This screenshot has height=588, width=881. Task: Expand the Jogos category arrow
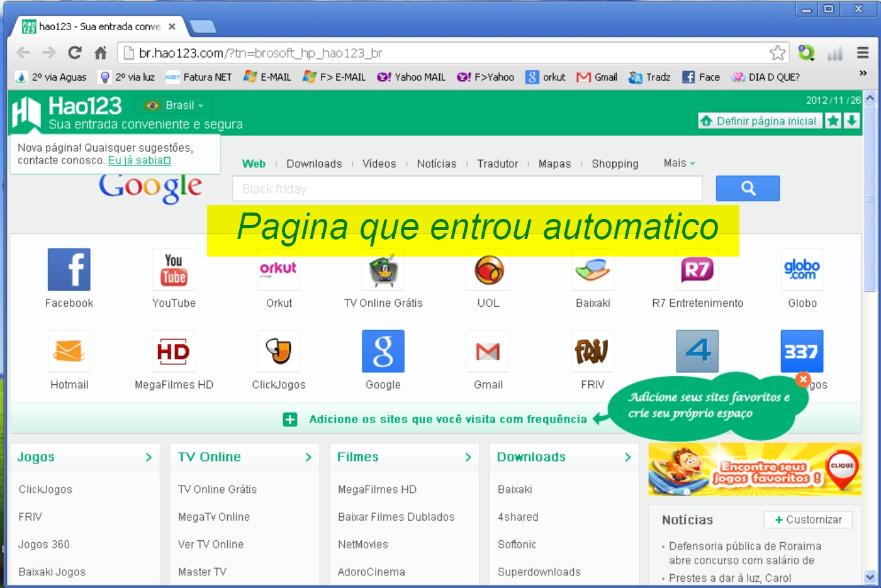[149, 457]
